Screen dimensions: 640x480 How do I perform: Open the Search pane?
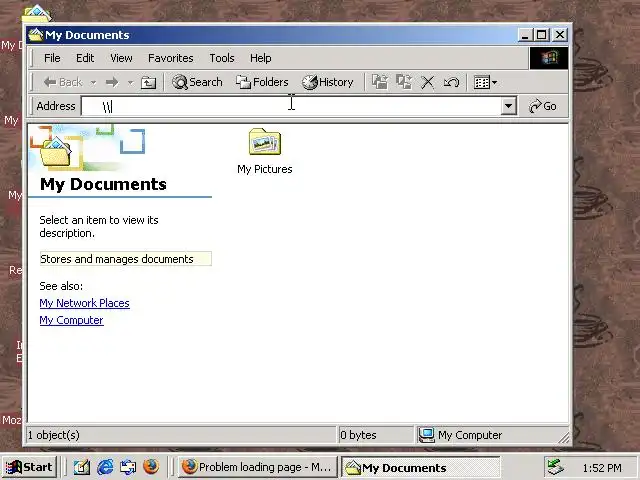(x=197, y=82)
